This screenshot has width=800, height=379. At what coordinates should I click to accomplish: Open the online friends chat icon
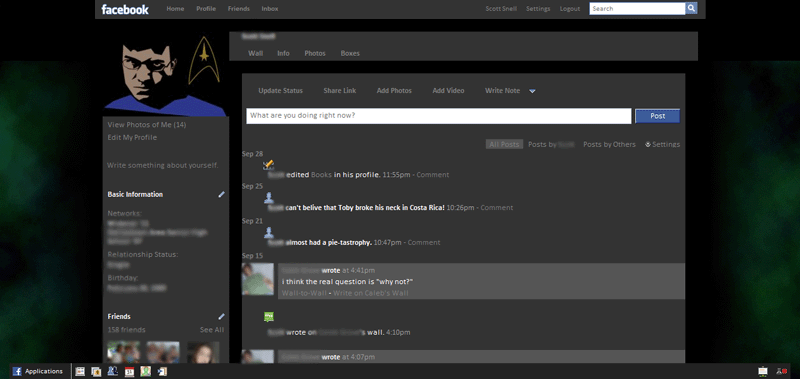coord(781,371)
